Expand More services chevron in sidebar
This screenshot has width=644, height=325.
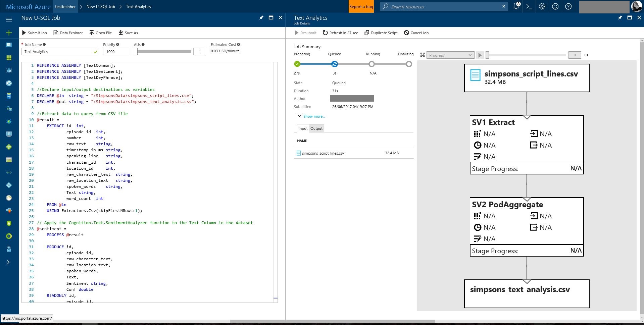[8, 262]
